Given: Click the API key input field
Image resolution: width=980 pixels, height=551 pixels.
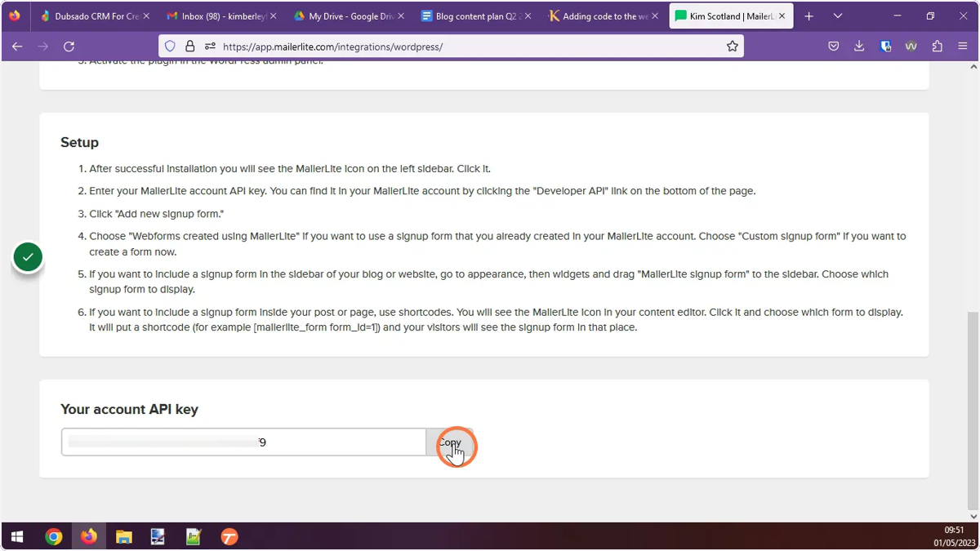Looking at the screenshot, I should point(243,442).
